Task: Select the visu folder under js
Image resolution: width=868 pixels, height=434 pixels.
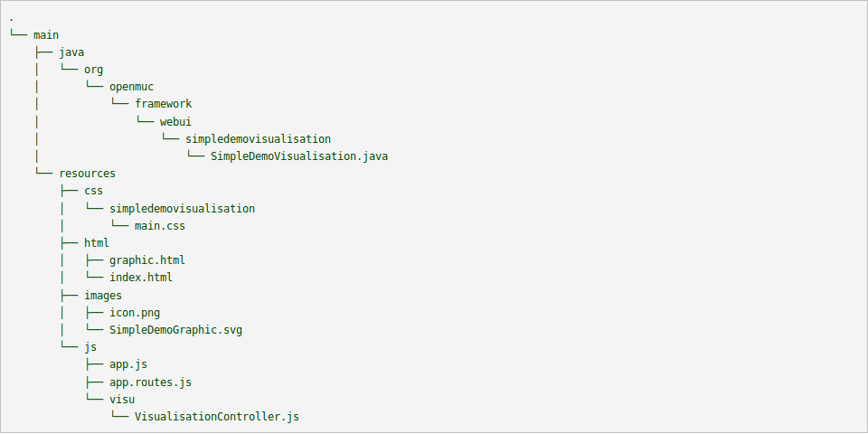Action: [122, 400]
